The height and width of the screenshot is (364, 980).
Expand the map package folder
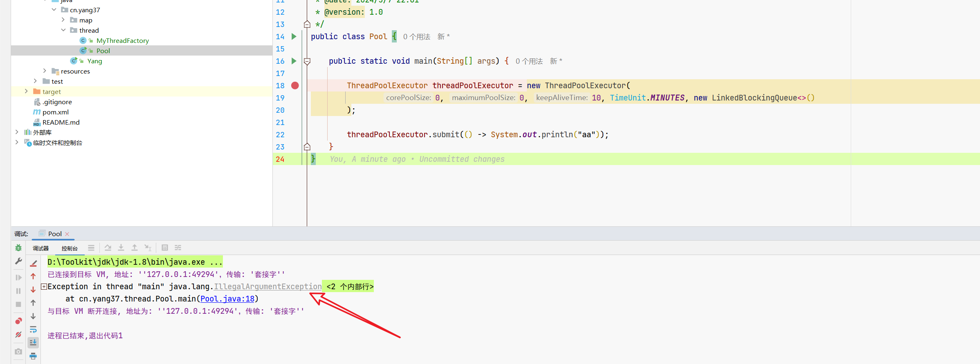click(x=63, y=20)
